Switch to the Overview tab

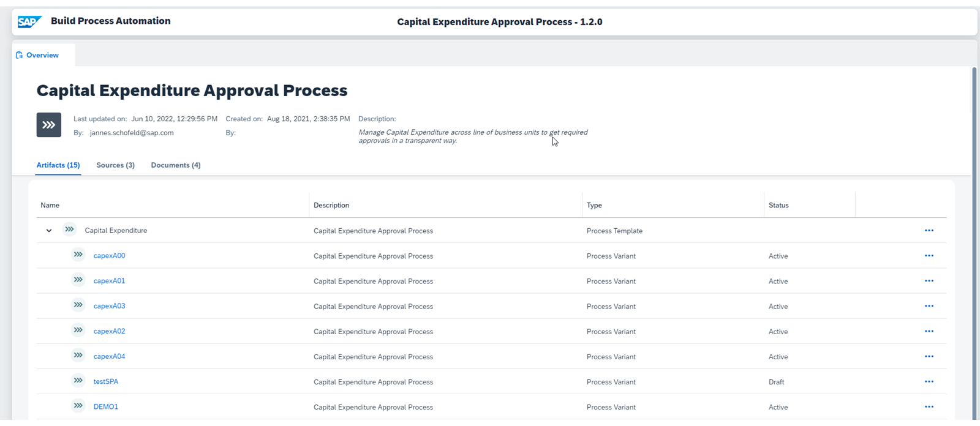(43, 55)
